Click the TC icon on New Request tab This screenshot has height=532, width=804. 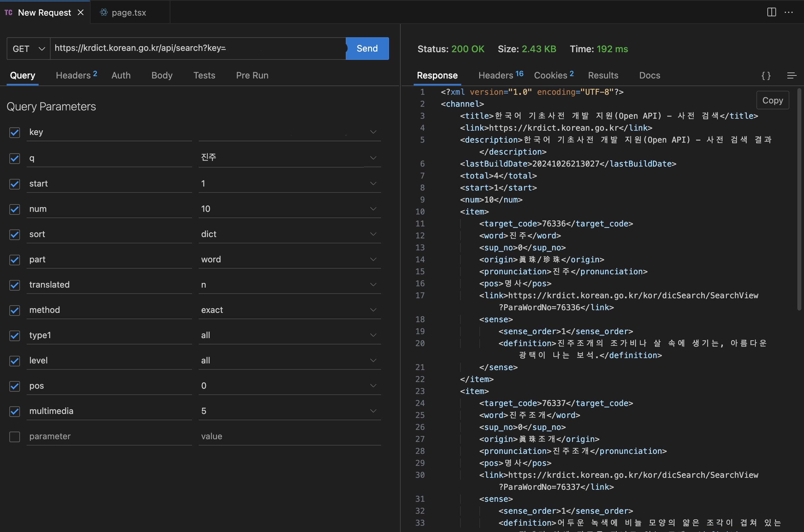[9, 13]
